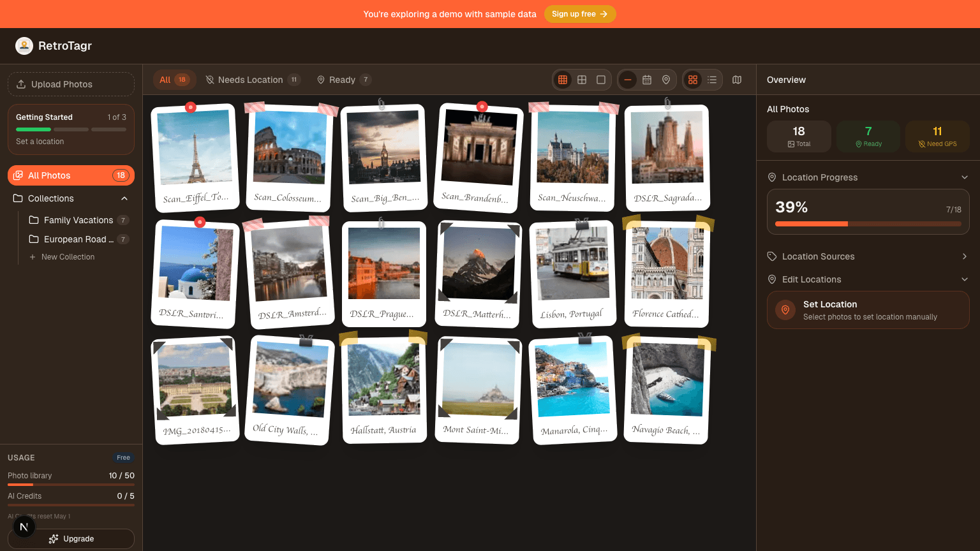Click the Sign up free button
The width and height of the screenshot is (980, 551).
579,14
